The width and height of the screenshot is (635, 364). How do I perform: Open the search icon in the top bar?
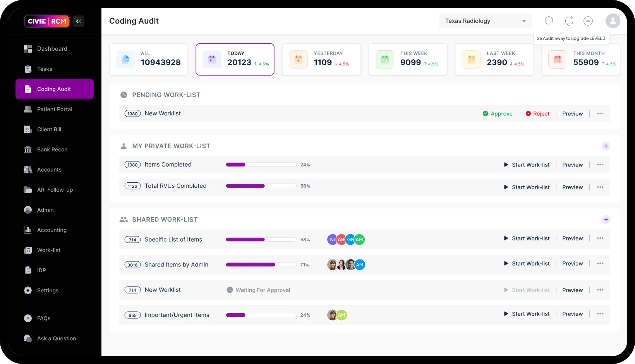549,21
